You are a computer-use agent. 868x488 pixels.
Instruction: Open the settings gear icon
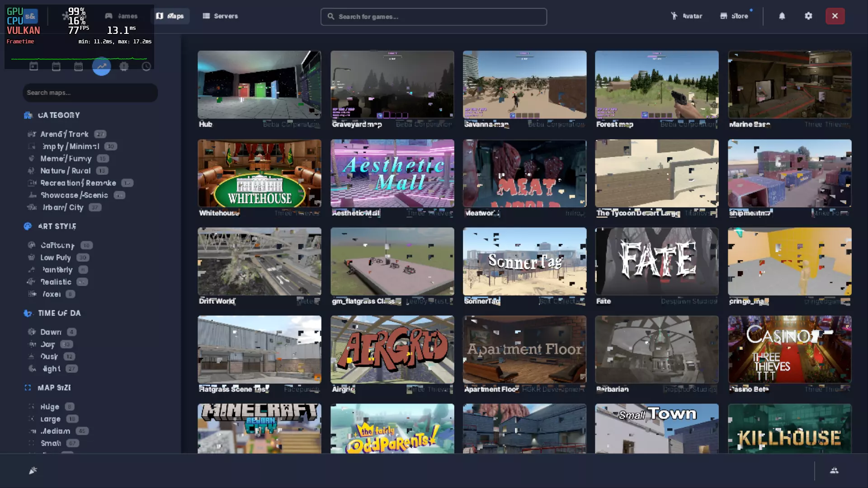pyautogui.click(x=808, y=16)
